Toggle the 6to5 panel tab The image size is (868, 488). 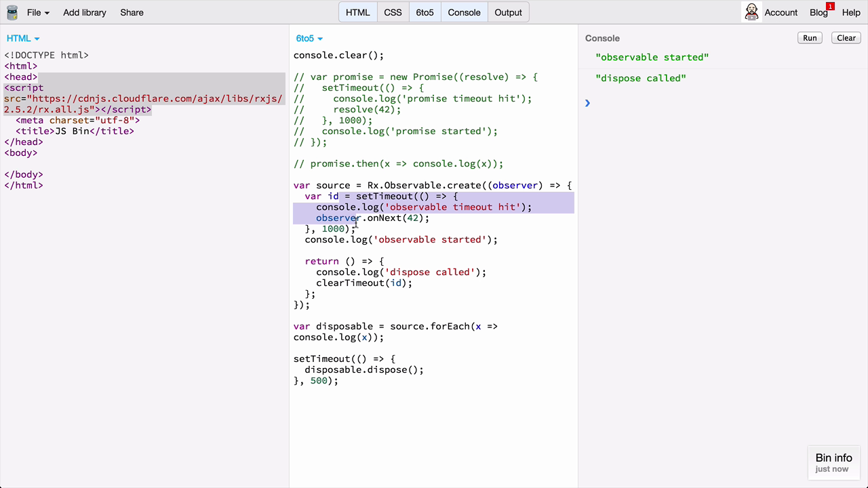pyautogui.click(x=425, y=12)
